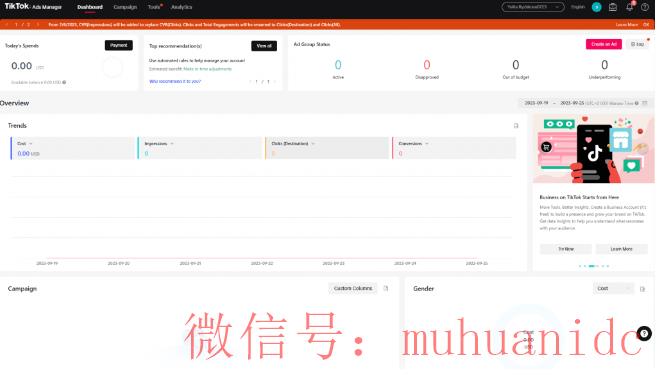Open the 'Why recommend it to you?' link
Image resolution: width=657 pixels, height=376 pixels.
click(175, 81)
